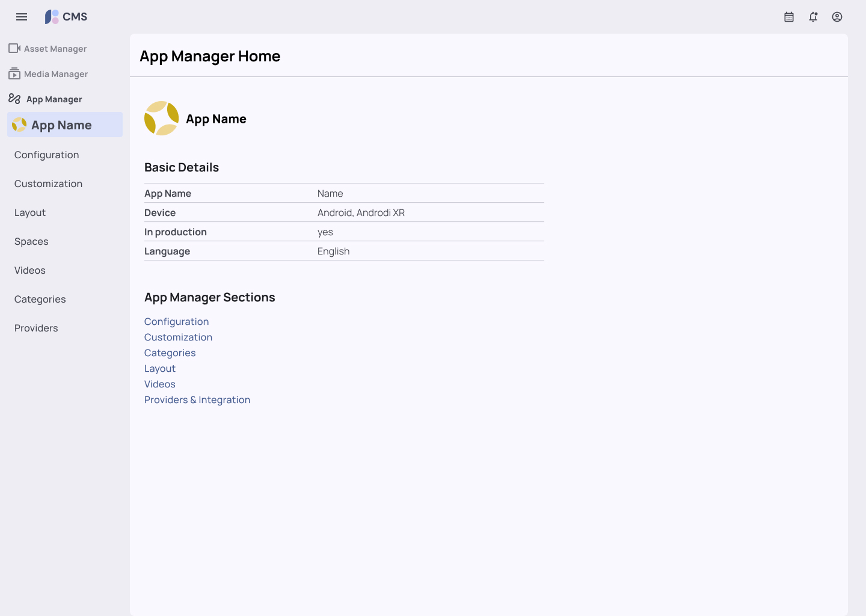The width and height of the screenshot is (866, 616).
Task: Click the Name value cell
Action: click(330, 193)
